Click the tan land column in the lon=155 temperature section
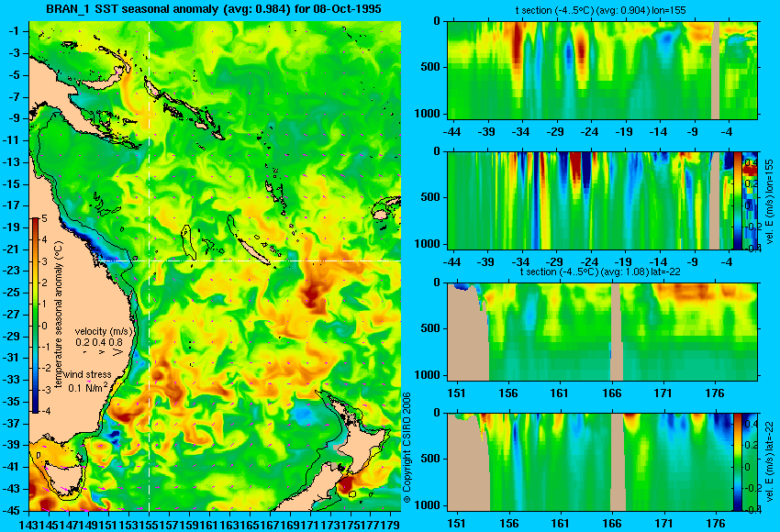The image size is (780, 532). point(715,70)
